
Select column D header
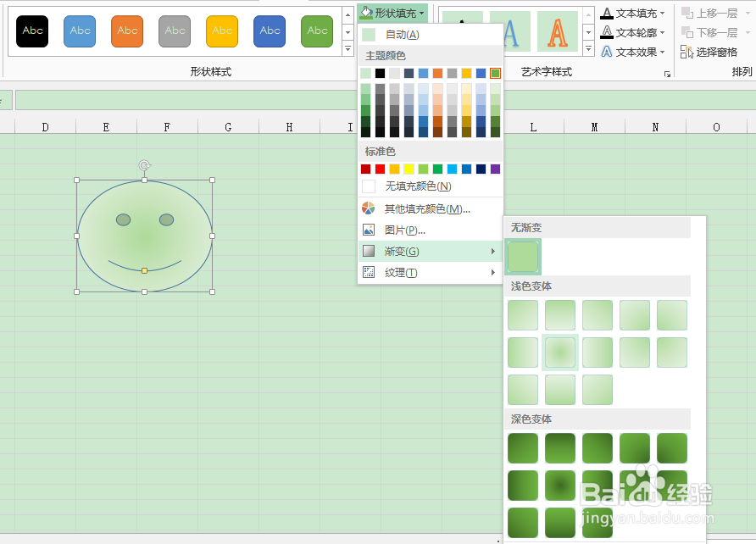click(x=45, y=127)
